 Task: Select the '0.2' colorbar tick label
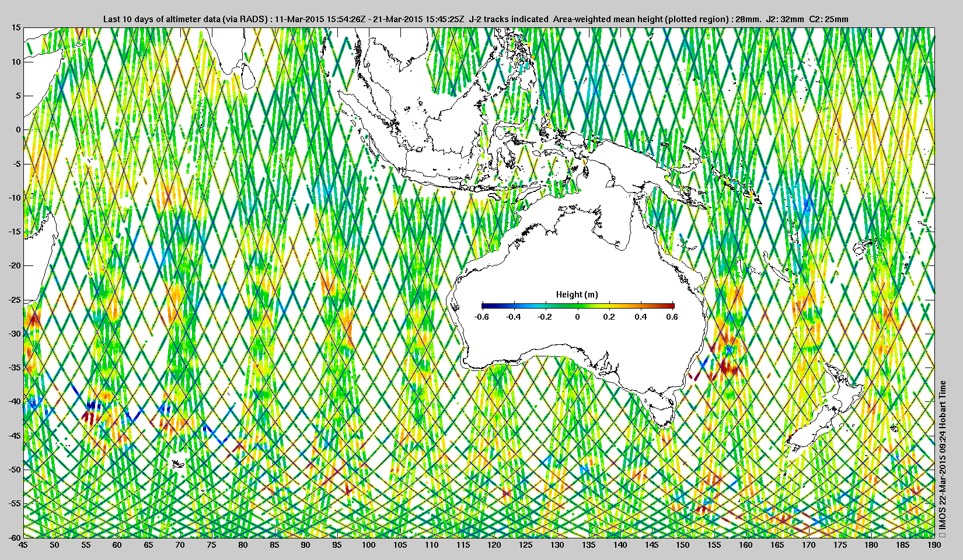(x=609, y=317)
